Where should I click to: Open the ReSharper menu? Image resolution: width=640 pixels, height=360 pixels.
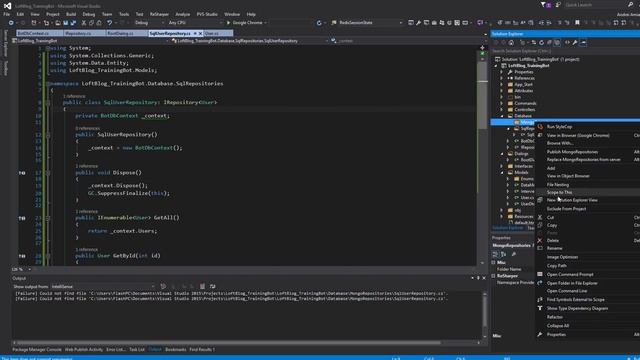pos(159,14)
